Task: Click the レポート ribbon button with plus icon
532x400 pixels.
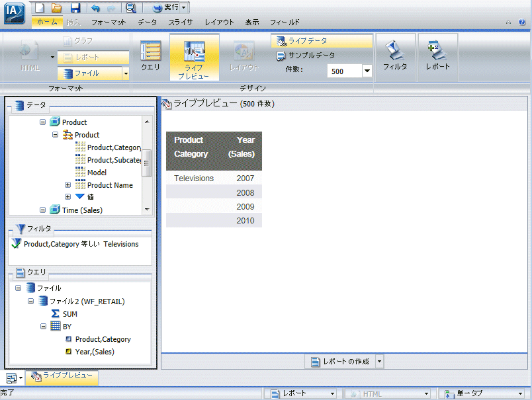Action: (437, 56)
